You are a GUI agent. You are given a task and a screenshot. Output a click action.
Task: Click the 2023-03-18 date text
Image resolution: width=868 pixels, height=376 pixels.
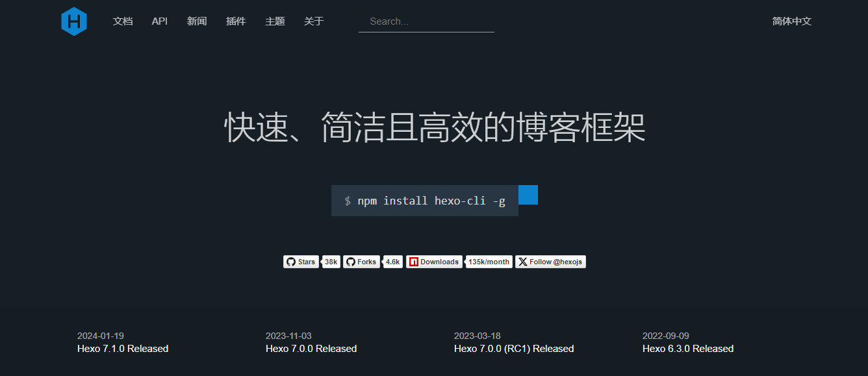(478, 336)
